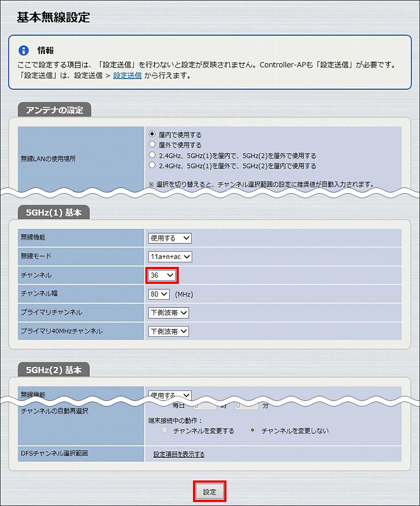Viewport: 420px width, 506px height.
Task: Click the DFSチャンネル選択範囲 label
Action: click(x=54, y=453)
